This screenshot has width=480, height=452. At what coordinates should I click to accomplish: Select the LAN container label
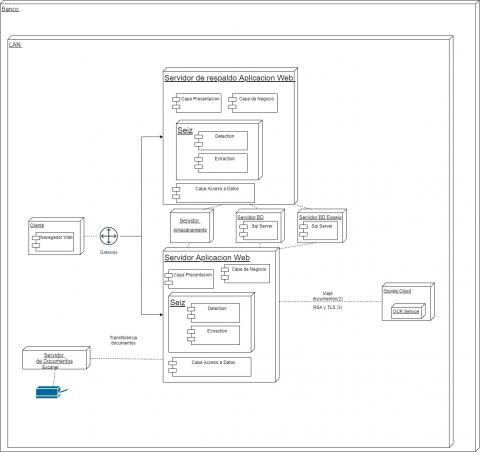point(15,45)
